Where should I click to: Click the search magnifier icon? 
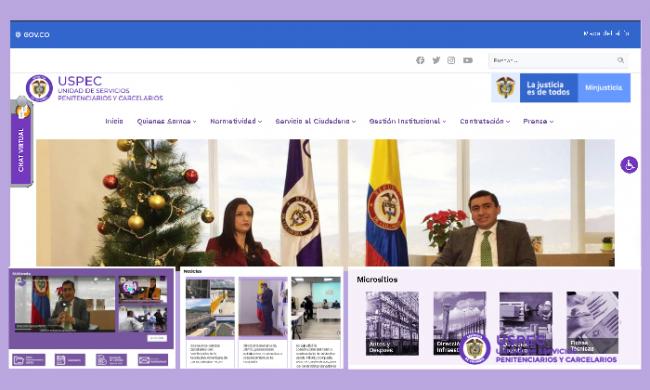621,60
